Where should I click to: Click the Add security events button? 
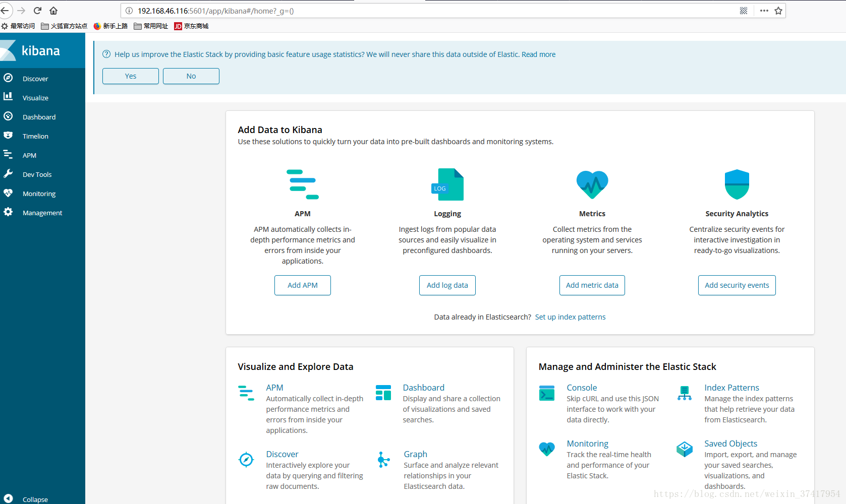737,285
